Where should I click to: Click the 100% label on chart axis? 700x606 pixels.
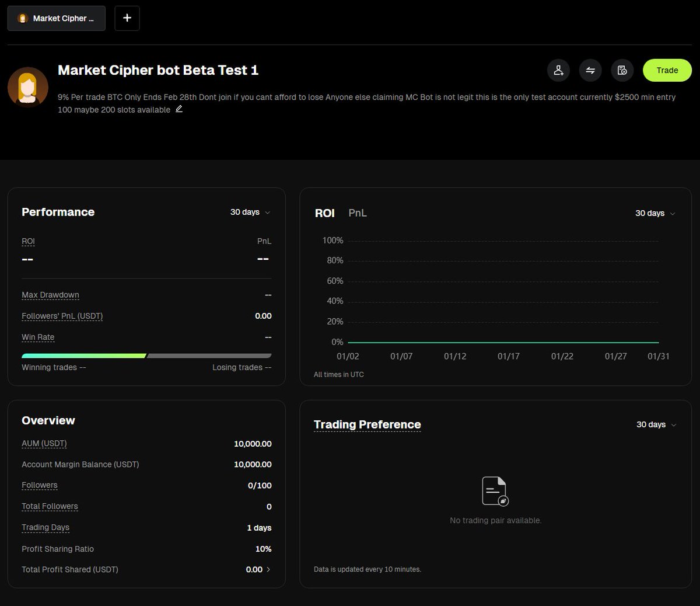click(332, 241)
